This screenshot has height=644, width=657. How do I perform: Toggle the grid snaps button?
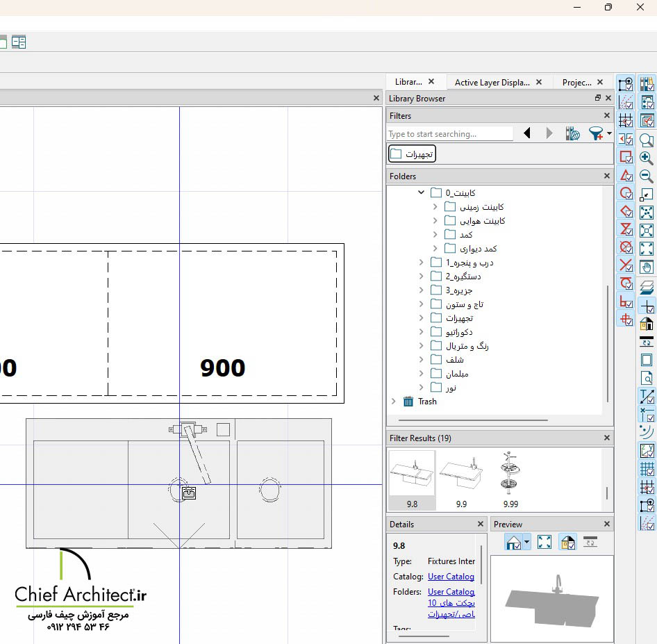point(626,121)
